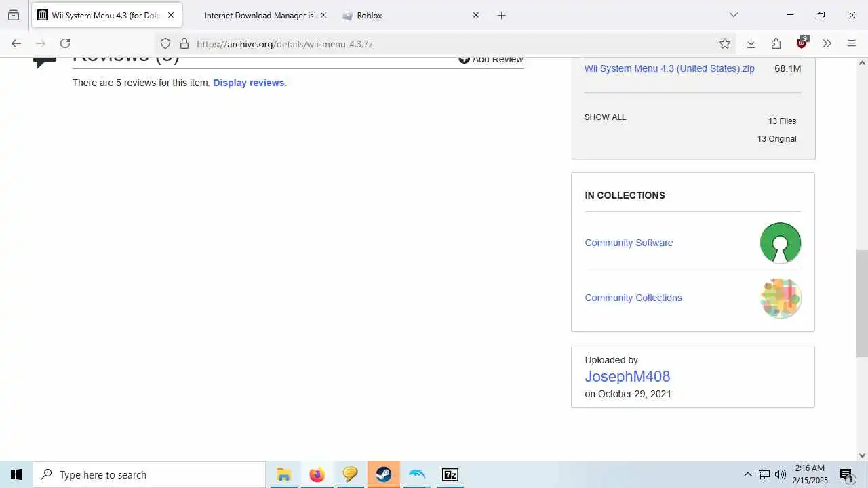Click the page vertical scrollbar thumb
868x488 pixels.
click(x=862, y=304)
